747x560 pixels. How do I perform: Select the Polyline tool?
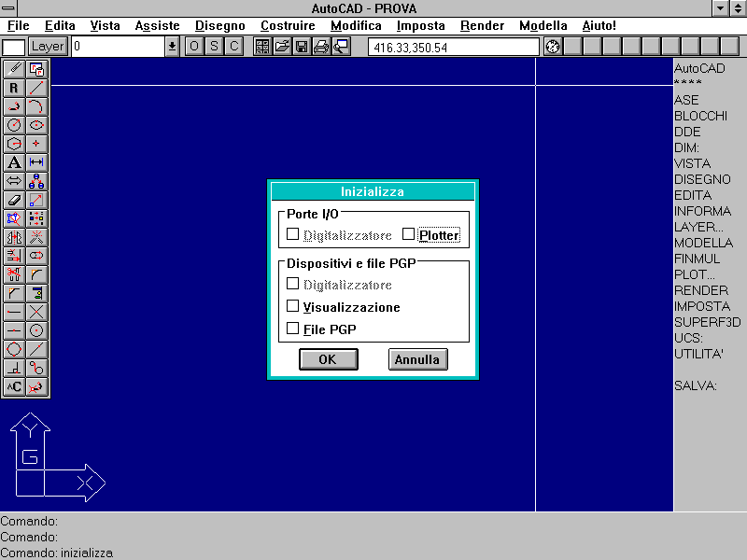pyautogui.click(x=14, y=106)
